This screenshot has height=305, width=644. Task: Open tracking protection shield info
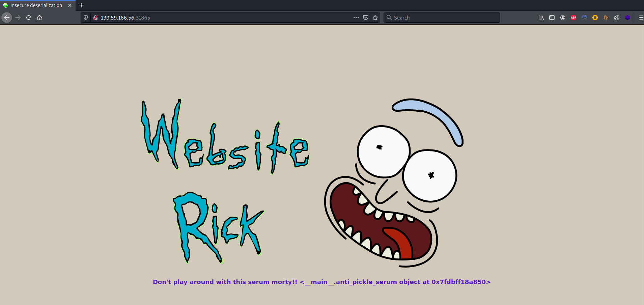click(86, 18)
